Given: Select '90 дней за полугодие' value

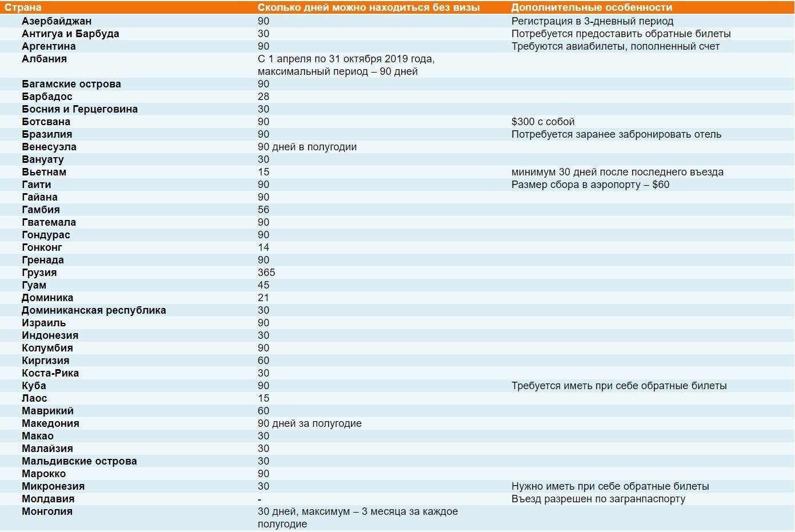Looking at the screenshot, I should [x=310, y=423].
